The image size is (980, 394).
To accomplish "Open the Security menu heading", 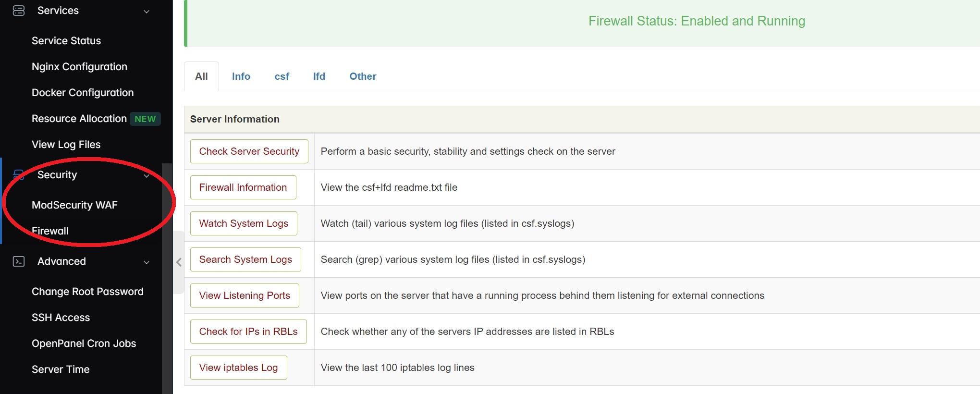I will pyautogui.click(x=57, y=175).
